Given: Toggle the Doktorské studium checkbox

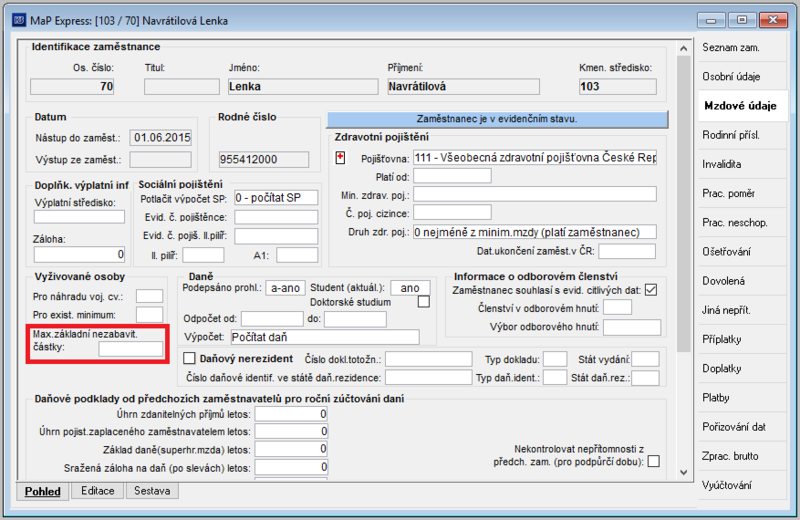Looking at the screenshot, I should (x=423, y=302).
